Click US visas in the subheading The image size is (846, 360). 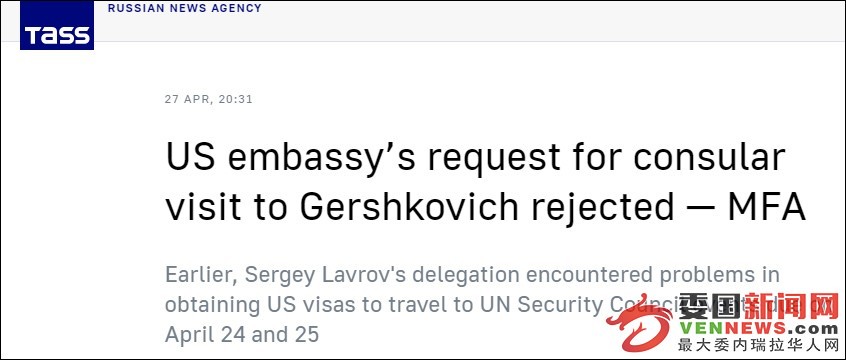tap(307, 305)
